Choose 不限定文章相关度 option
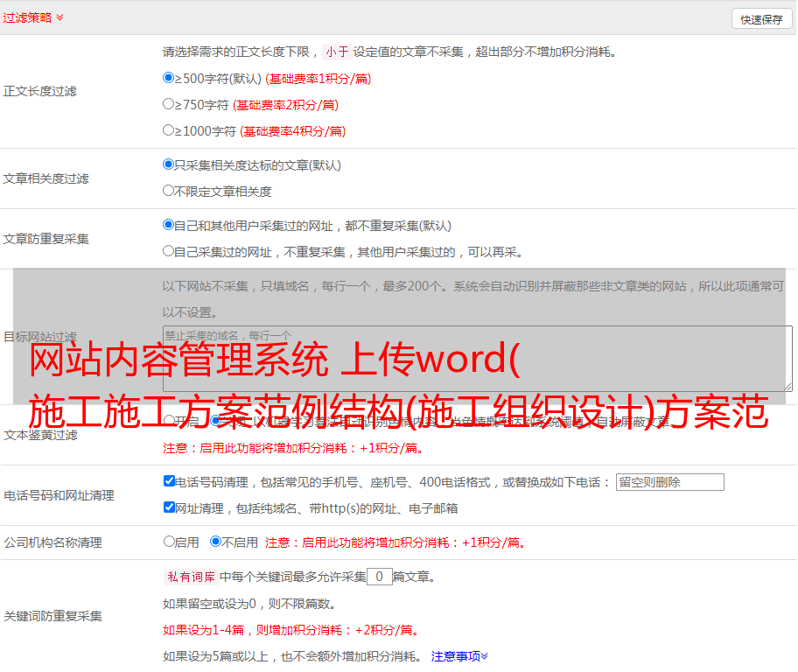The width and height of the screenshot is (798, 672). click(168, 191)
